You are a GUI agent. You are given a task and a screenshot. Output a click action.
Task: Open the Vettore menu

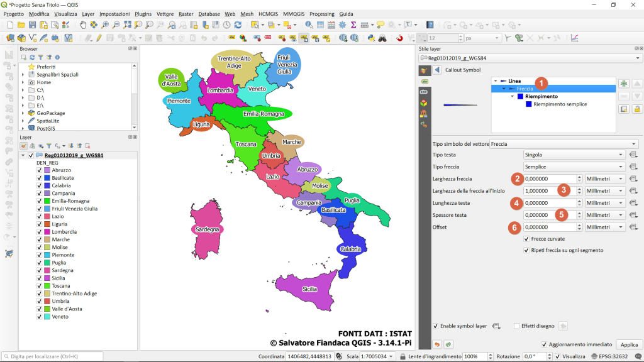click(165, 13)
